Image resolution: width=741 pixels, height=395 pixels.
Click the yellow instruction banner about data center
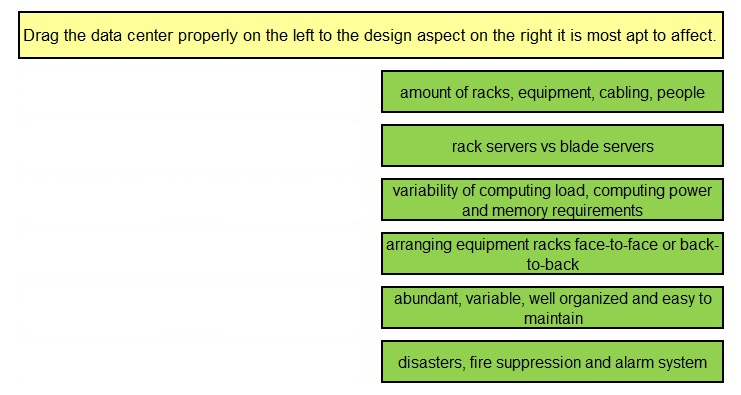click(370, 35)
